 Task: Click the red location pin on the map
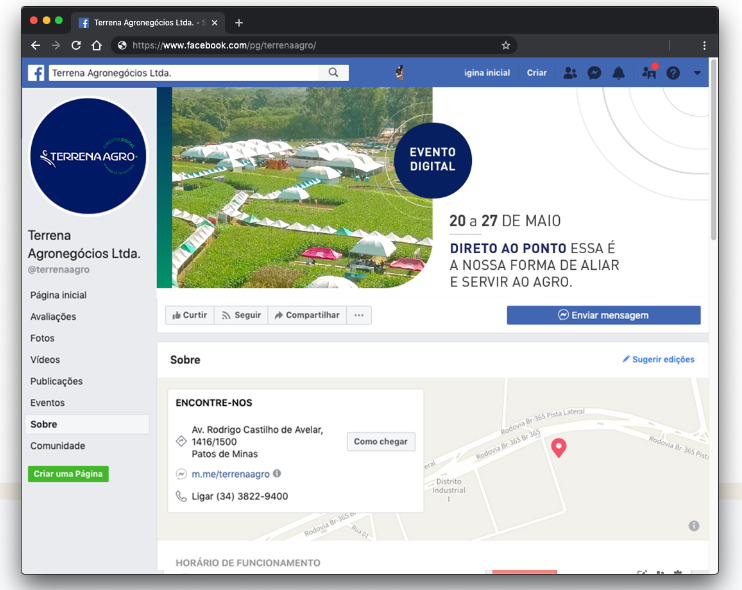point(559,447)
